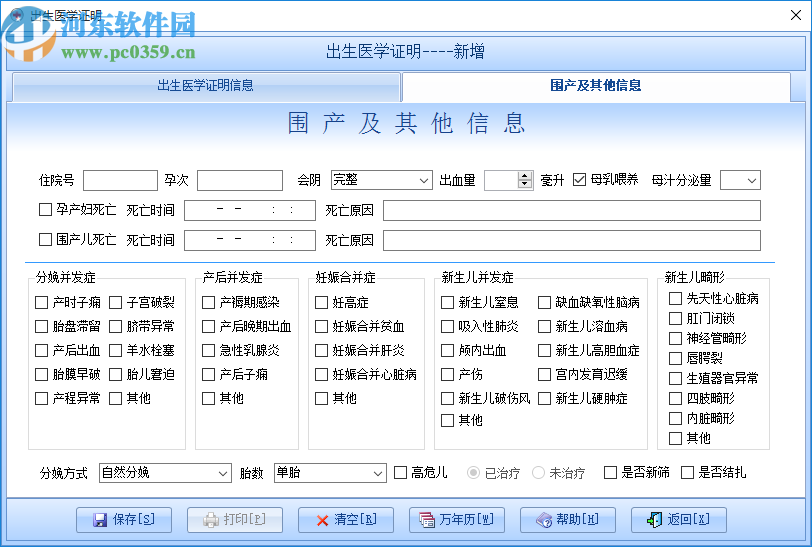
Task: Check the 产后晚期出血 checkbox
Action: (x=208, y=327)
